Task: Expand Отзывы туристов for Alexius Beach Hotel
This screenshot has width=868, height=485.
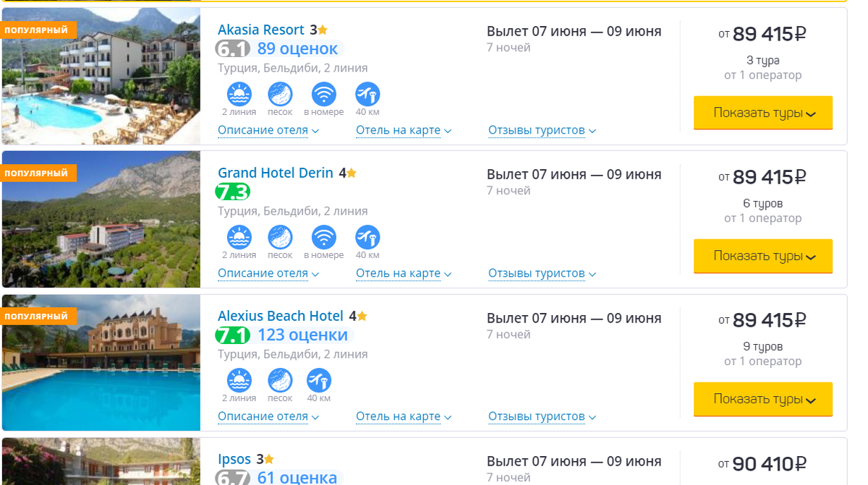Action: tap(542, 416)
